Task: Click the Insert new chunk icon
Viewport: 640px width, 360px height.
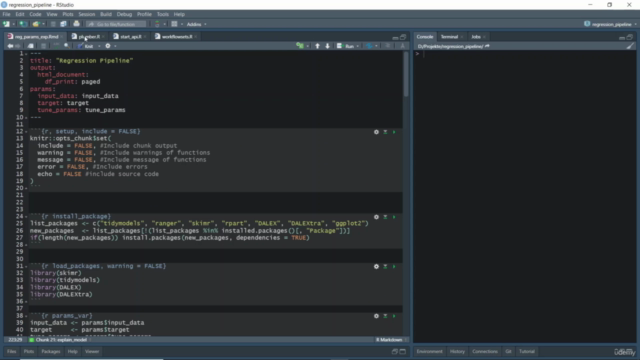Action: pyautogui.click(x=300, y=46)
